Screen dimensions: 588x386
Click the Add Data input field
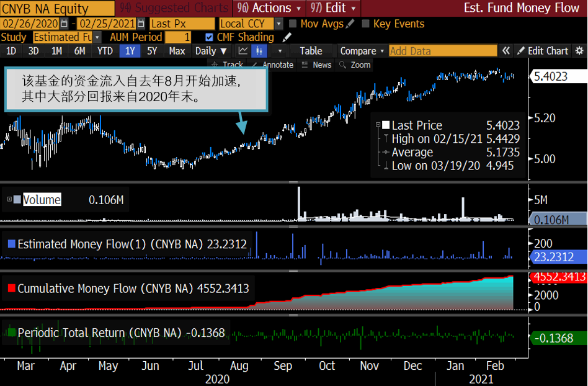coord(443,51)
